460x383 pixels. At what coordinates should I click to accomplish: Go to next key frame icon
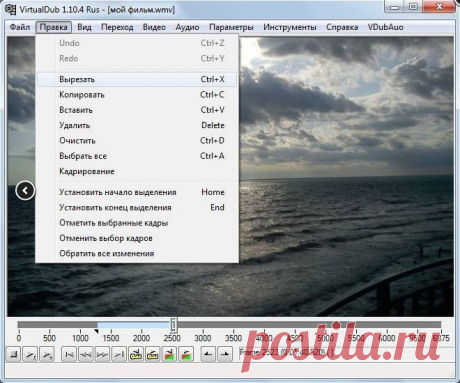152,354
